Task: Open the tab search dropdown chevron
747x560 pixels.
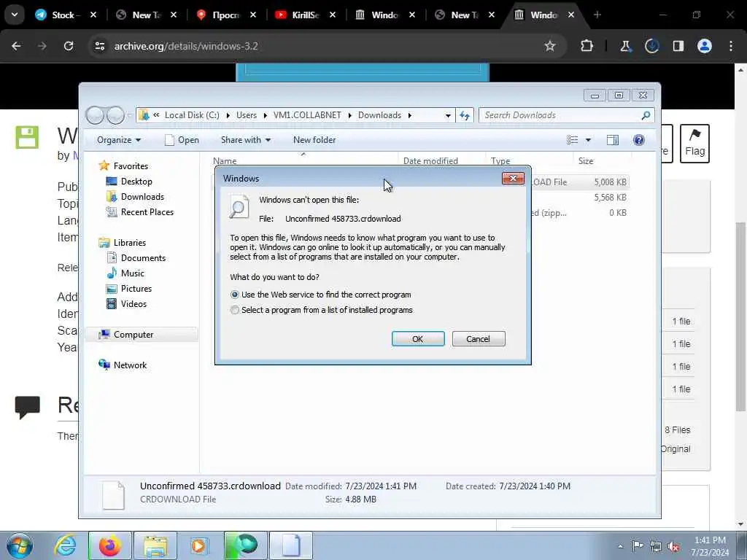Action: coord(15,15)
